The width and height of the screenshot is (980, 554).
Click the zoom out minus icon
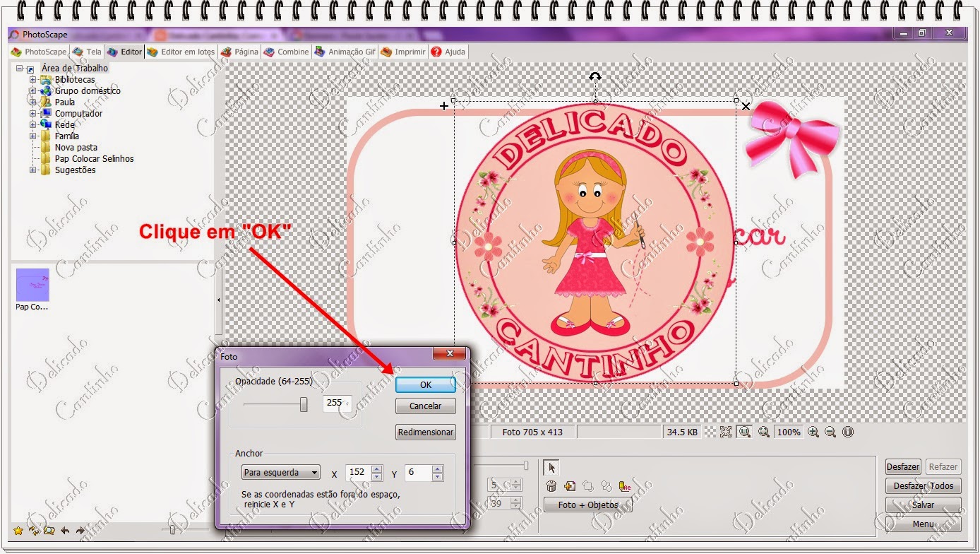point(830,432)
